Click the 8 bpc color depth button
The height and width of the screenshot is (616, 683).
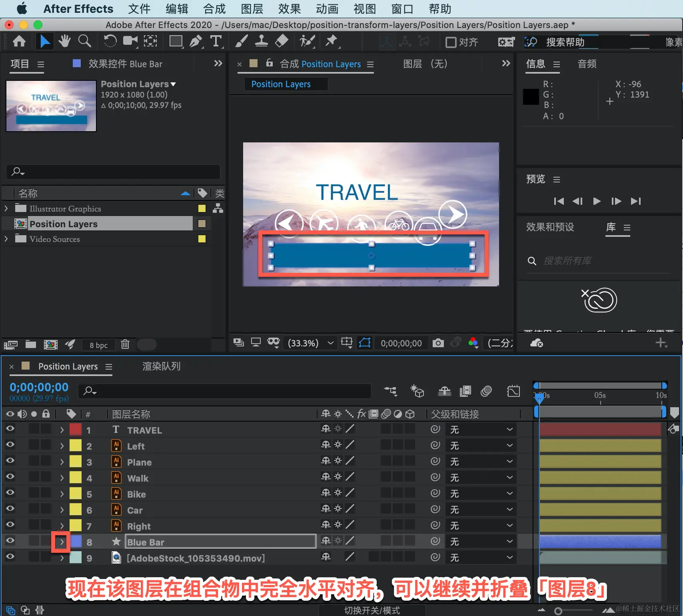coord(98,345)
